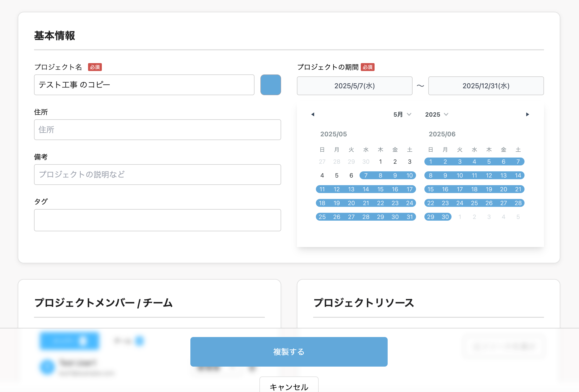Click next month arrow in calendar
This screenshot has height=392, width=579.
tap(527, 114)
